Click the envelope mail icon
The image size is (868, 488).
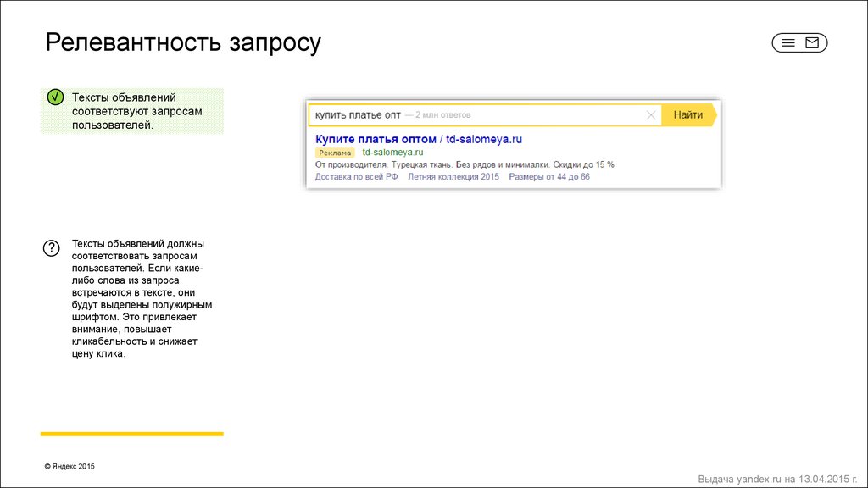coord(812,43)
